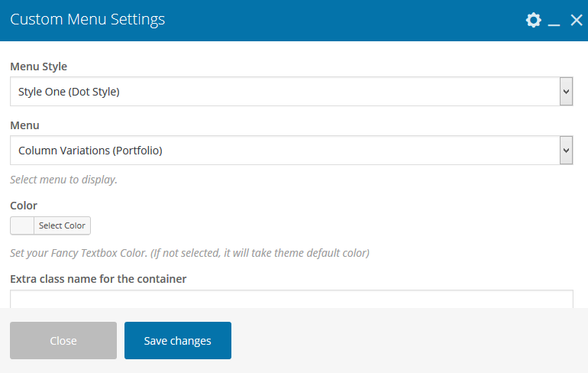The image size is (588, 373).
Task: Open the Column Variations (Portfolio) dropdown
Action: (x=283, y=151)
